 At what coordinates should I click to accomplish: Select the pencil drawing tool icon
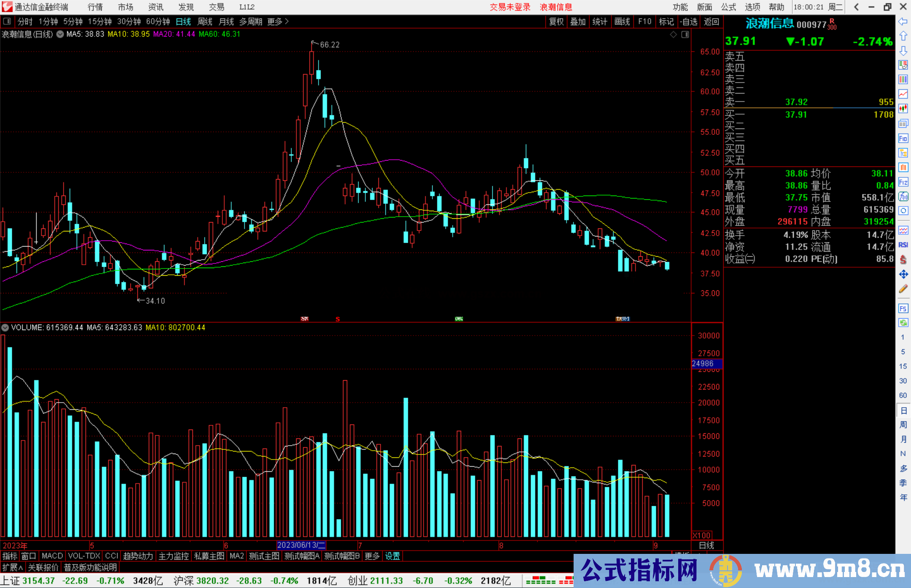click(903, 289)
